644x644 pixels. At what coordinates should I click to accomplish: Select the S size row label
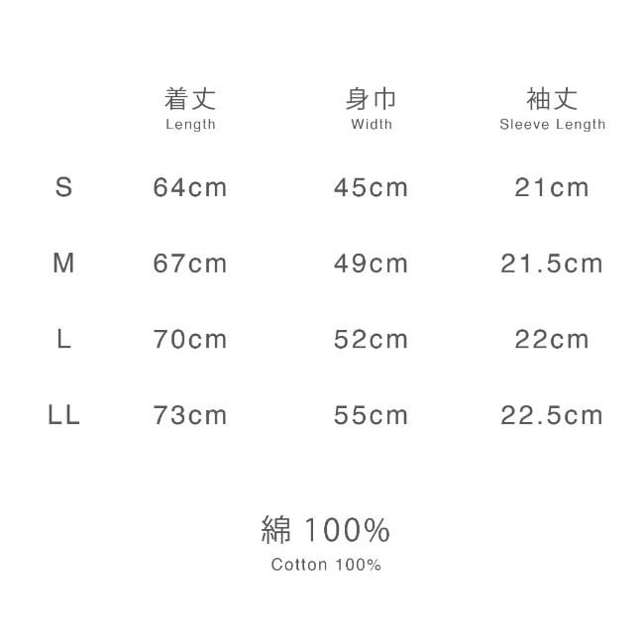[x=64, y=187]
